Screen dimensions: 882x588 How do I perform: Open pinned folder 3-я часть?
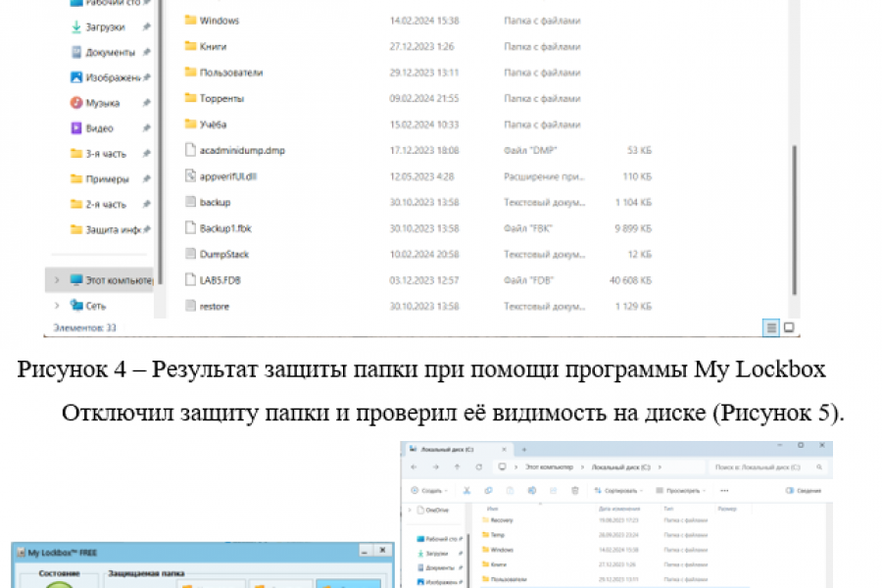click(98, 154)
